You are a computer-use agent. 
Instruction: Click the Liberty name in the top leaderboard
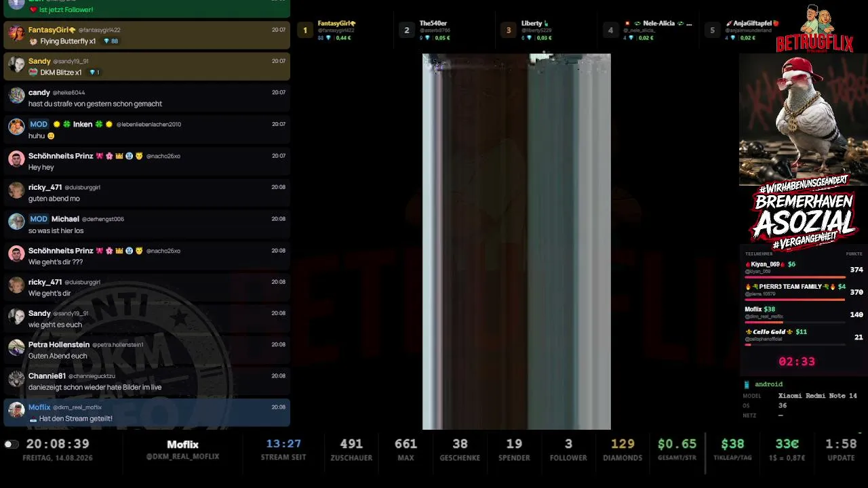tap(534, 24)
